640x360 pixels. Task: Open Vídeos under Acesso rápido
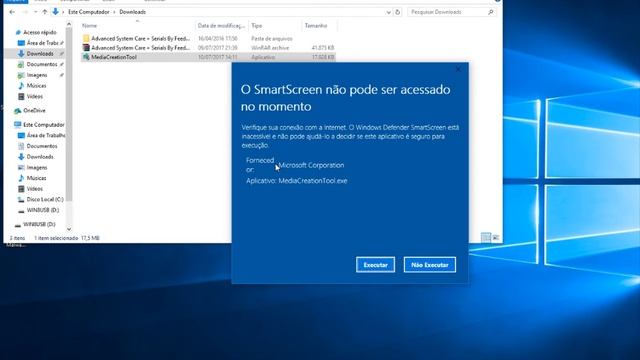(35, 97)
